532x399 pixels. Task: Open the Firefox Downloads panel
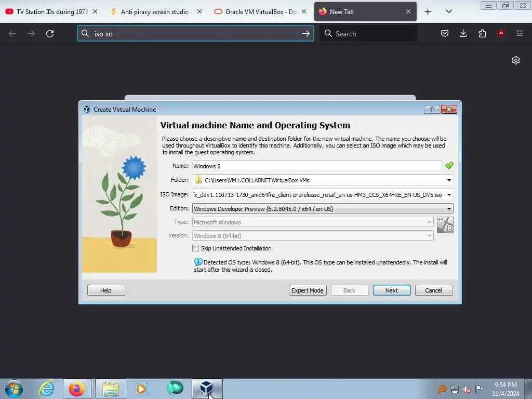click(x=463, y=33)
